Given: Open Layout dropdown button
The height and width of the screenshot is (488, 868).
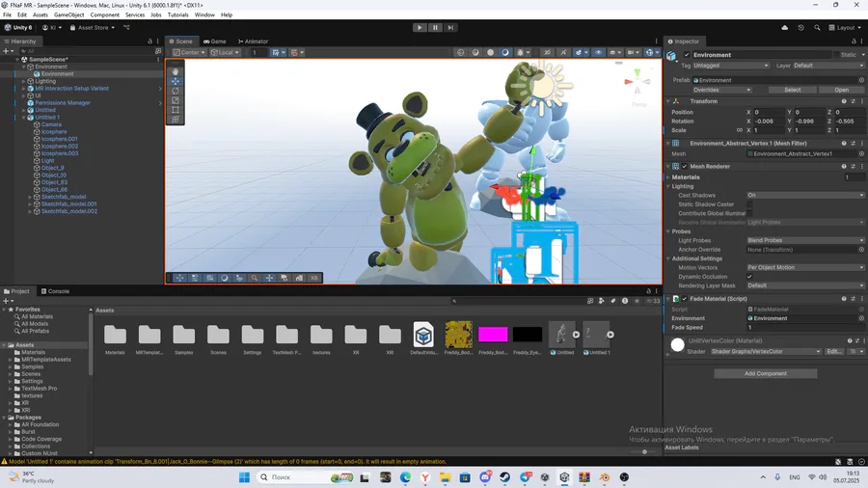Looking at the screenshot, I should click(x=845, y=27).
